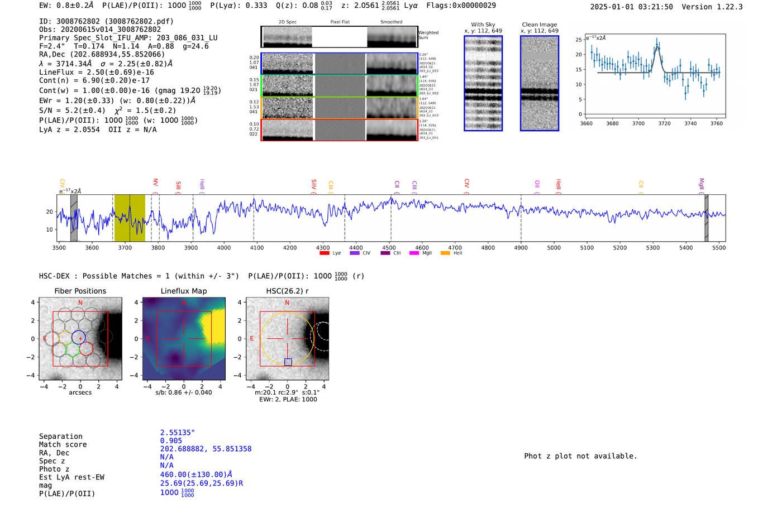Click the ID 3008762802 (3008762802.pdf) text
This screenshot has height=532, width=782.
point(106,21)
